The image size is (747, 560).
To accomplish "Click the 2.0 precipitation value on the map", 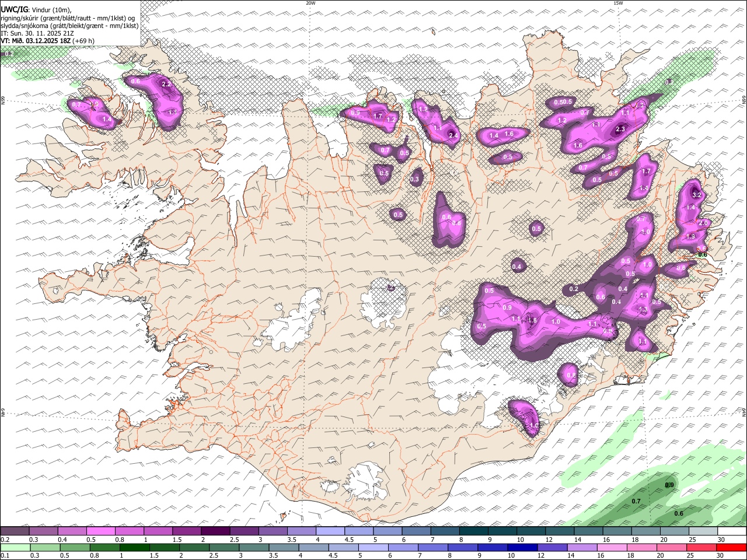I will coord(703,223).
